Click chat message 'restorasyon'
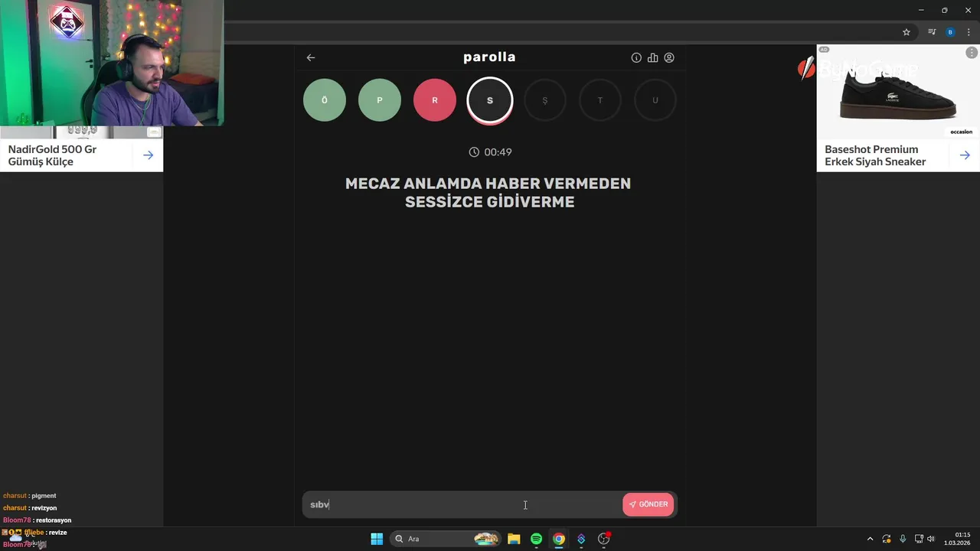The image size is (980, 551). tap(54, 520)
